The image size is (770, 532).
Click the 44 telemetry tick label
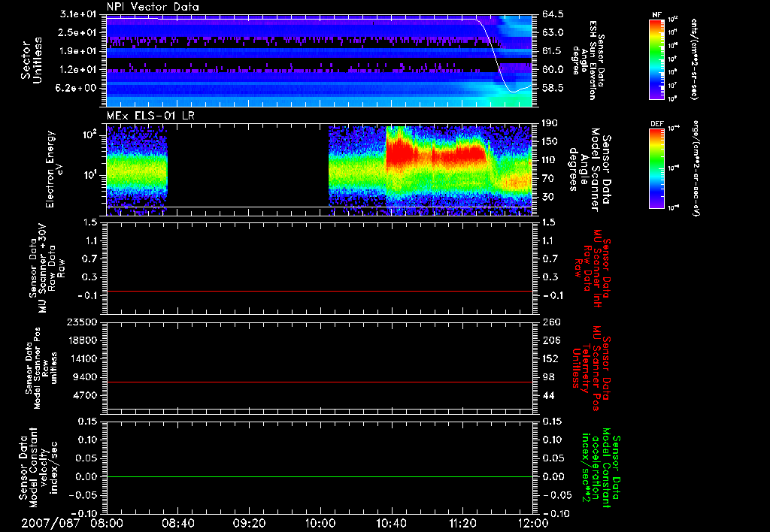[548, 395]
